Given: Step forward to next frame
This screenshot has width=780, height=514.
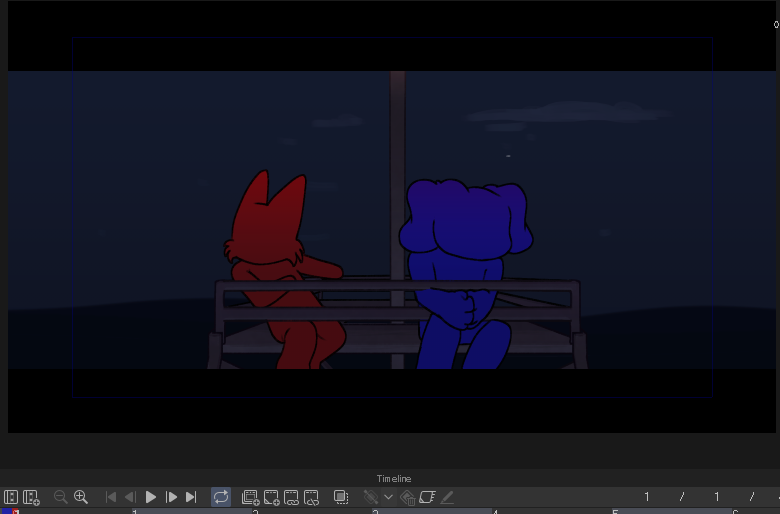Looking at the screenshot, I should click(x=171, y=497).
